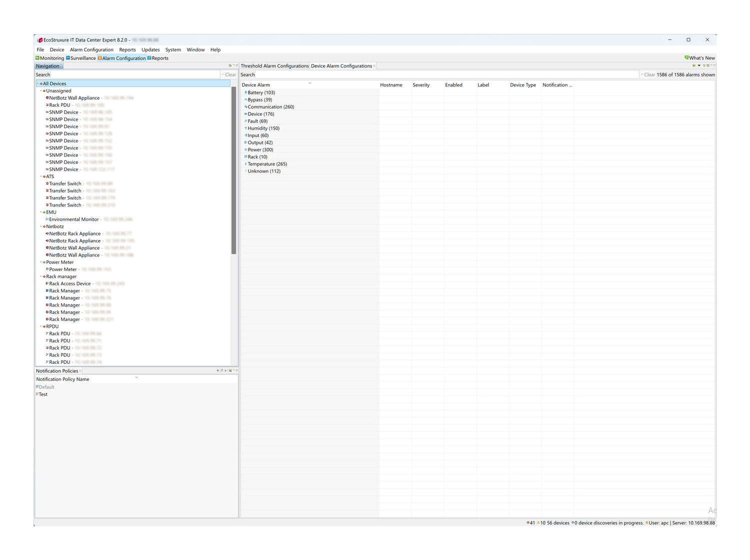Screen dimensions: 750x560
Task: Select the Device Alarm Configurations tab
Action: pyautogui.click(x=342, y=66)
